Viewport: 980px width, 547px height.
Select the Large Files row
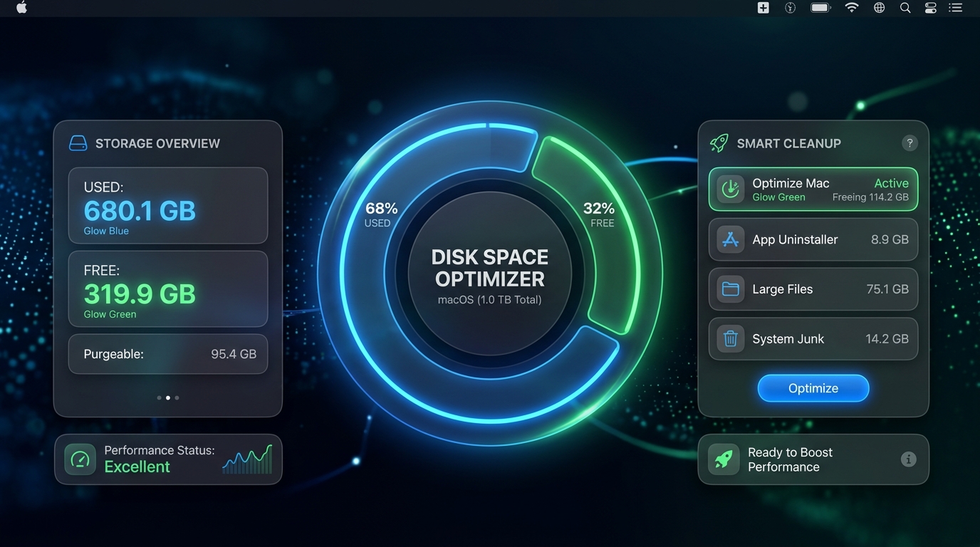[x=813, y=289]
